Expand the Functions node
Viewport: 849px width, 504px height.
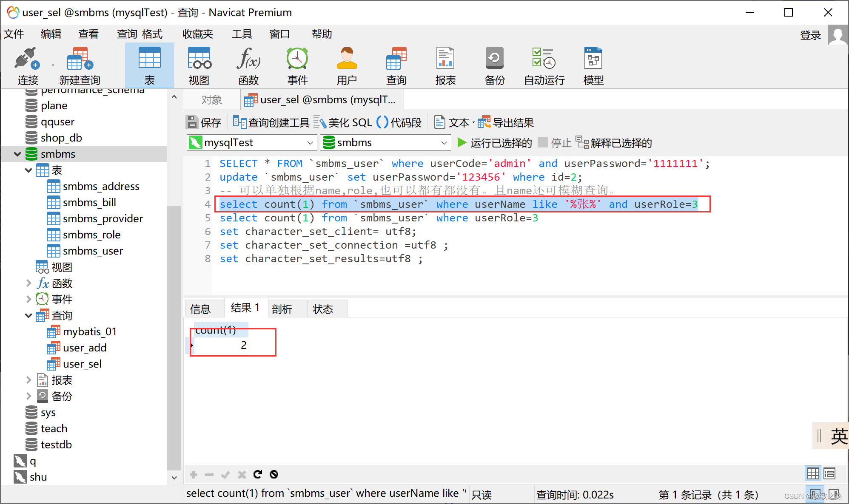(28, 283)
